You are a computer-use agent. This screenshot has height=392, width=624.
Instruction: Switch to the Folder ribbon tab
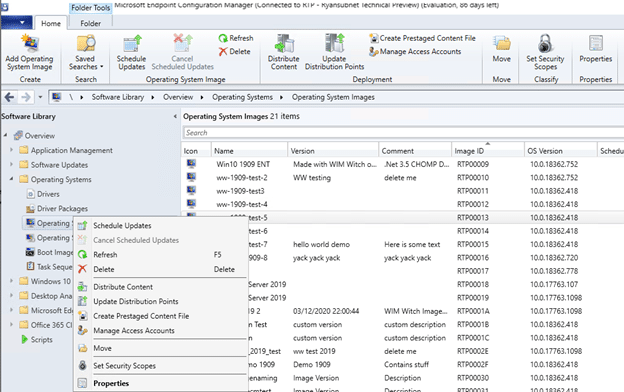pos(90,23)
